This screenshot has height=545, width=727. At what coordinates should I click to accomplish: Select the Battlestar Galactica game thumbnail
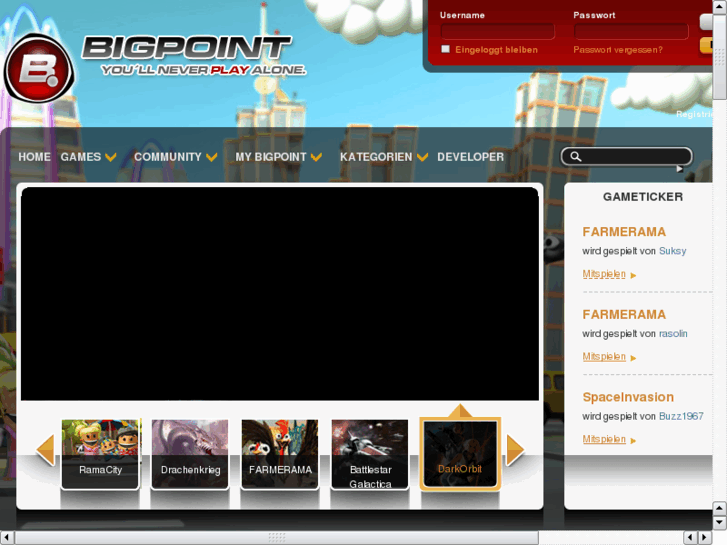370,454
